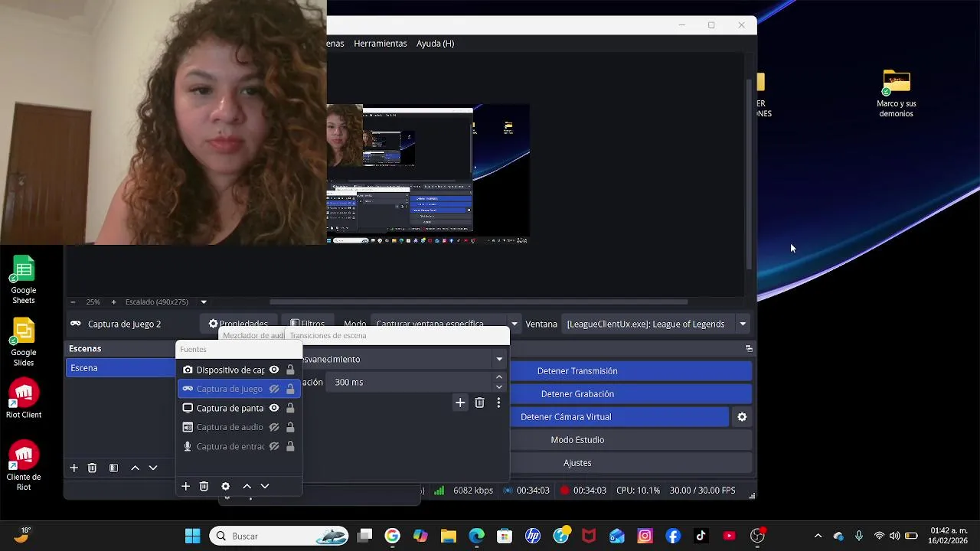Image resolution: width=980 pixels, height=551 pixels.
Task: Unlock the Captura de pantalla source
Action: pyautogui.click(x=290, y=408)
